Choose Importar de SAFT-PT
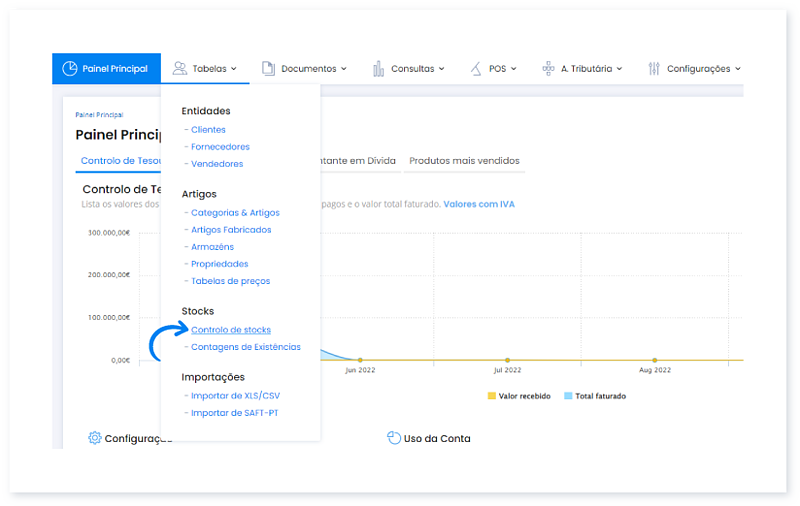Viewport: 800px width, 506px height. (235, 413)
